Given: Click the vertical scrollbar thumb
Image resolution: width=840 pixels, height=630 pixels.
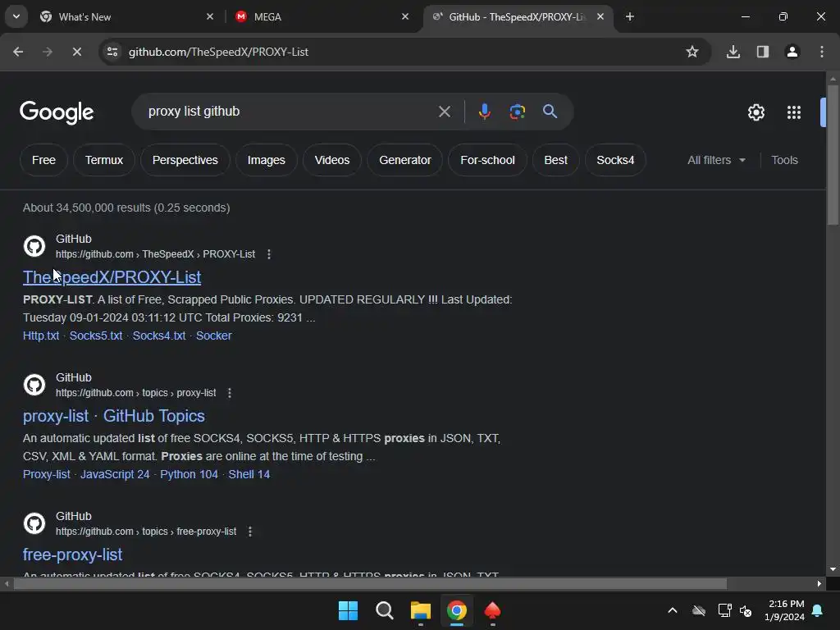Looking at the screenshot, I should pos(833,155).
